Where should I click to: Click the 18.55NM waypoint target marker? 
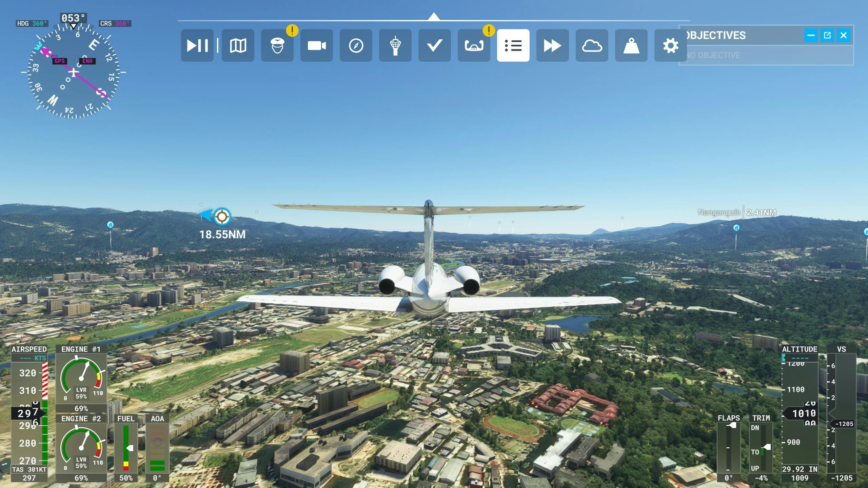pos(222,216)
